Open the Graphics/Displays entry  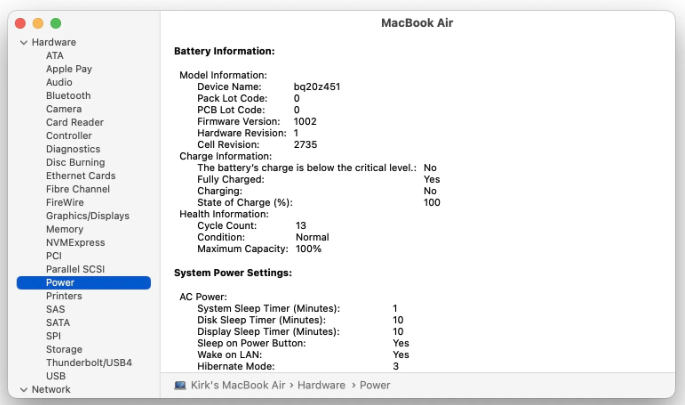coord(87,216)
